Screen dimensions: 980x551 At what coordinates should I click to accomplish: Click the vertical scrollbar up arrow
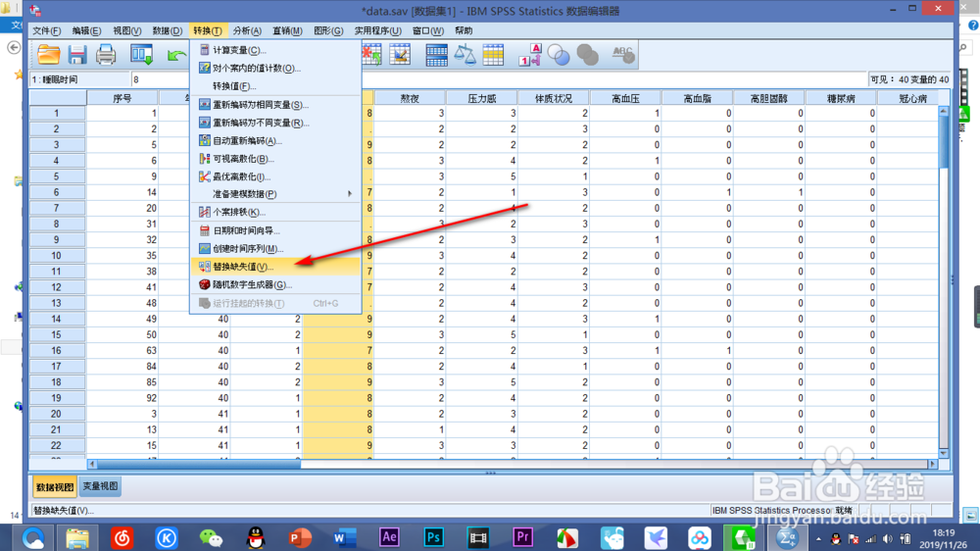944,112
